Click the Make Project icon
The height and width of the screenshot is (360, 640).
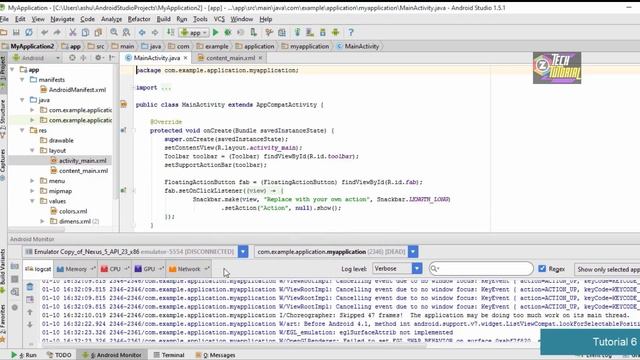[x=170, y=33]
